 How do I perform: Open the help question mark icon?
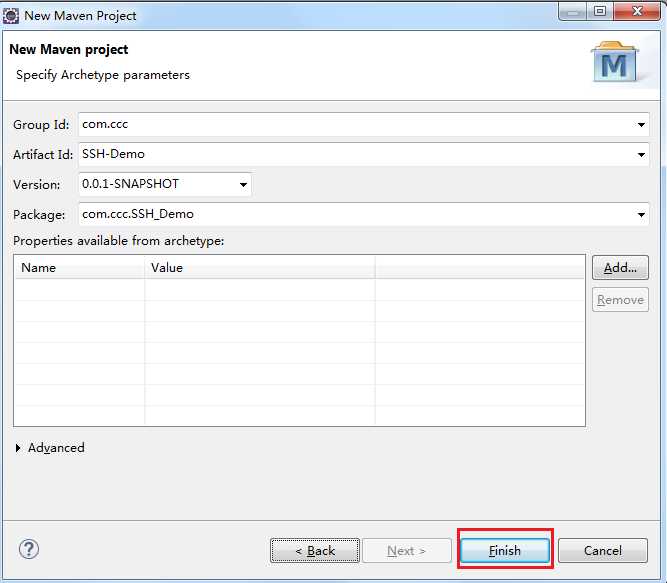29,549
